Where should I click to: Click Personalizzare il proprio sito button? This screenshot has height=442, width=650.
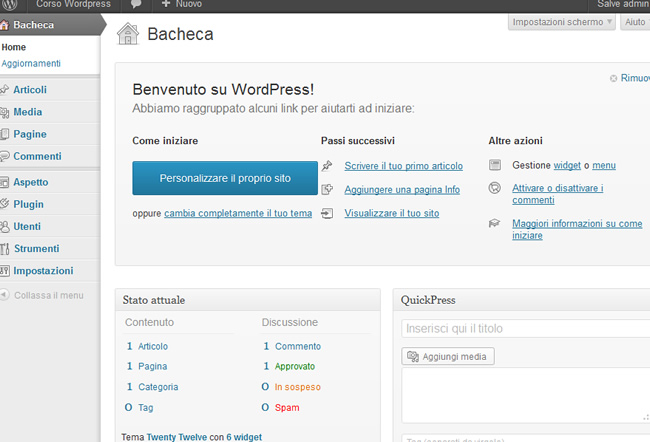pyautogui.click(x=225, y=178)
